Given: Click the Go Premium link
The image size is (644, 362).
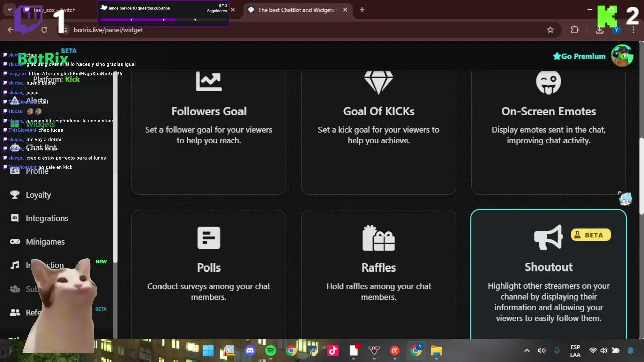Looking at the screenshot, I should (579, 56).
